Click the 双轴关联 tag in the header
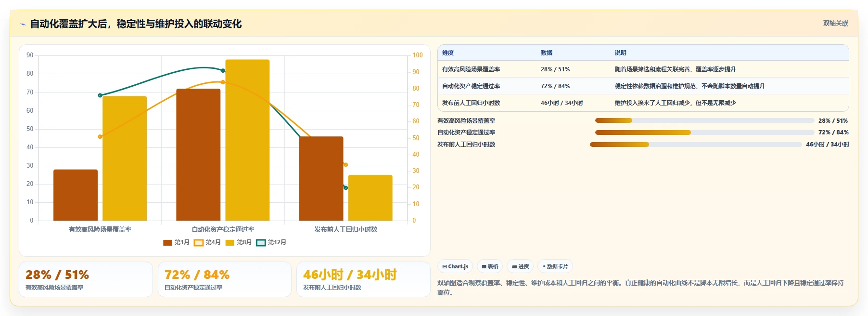Viewport: 868px width, 316px height. tap(835, 23)
